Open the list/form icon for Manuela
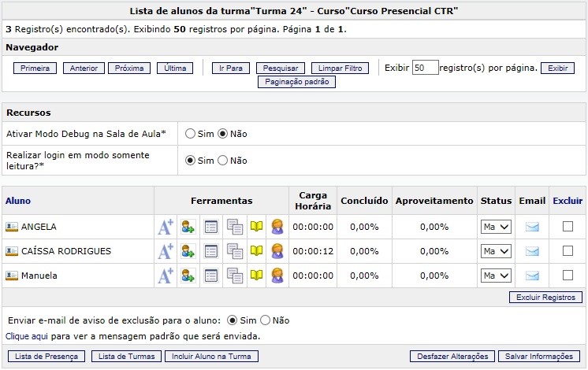The width and height of the screenshot is (588, 370). coord(211,276)
